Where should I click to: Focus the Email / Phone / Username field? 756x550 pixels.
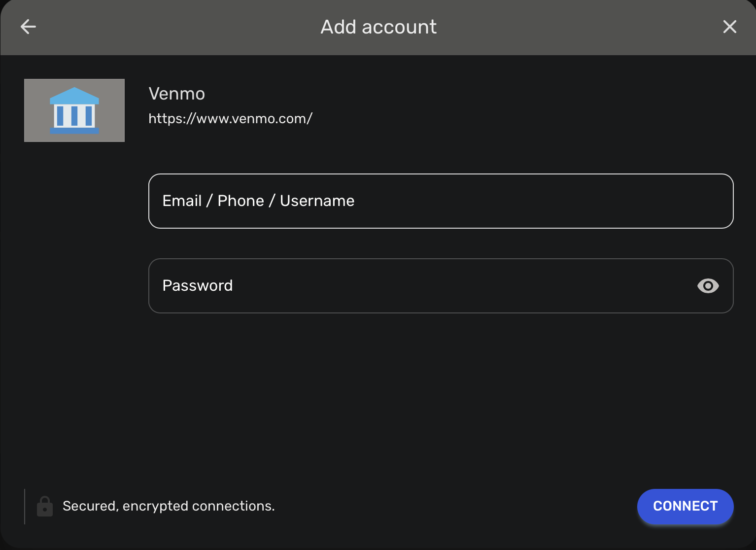click(441, 201)
